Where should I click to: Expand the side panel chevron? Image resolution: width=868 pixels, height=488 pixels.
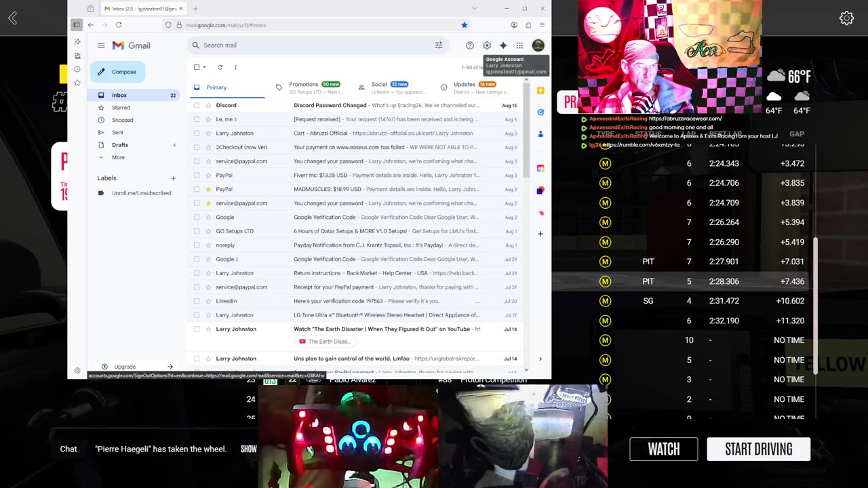[540, 359]
